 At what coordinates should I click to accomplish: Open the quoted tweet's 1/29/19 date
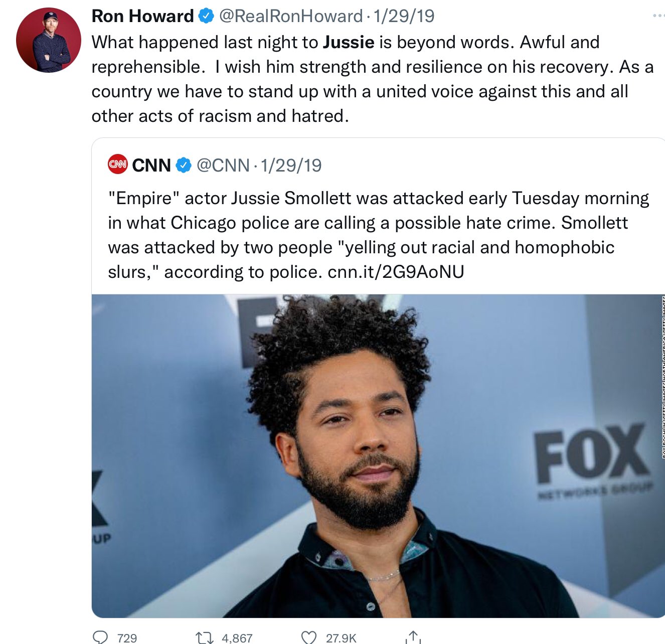coord(291,165)
